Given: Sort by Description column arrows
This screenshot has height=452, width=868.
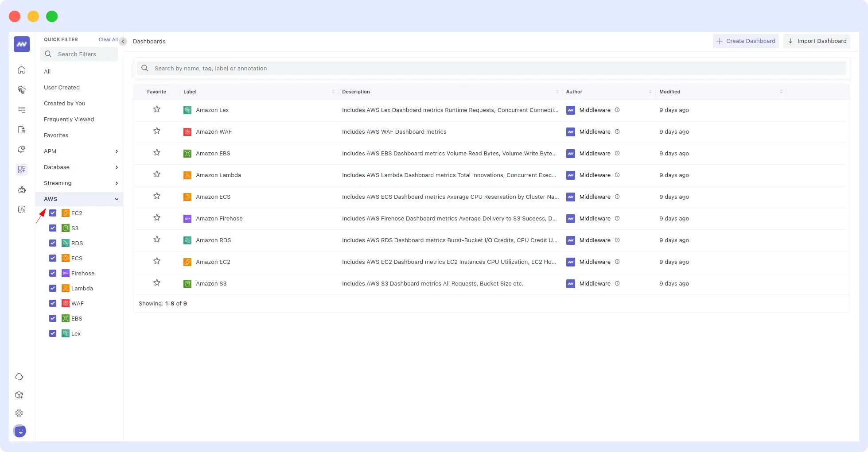Looking at the screenshot, I should point(557,92).
